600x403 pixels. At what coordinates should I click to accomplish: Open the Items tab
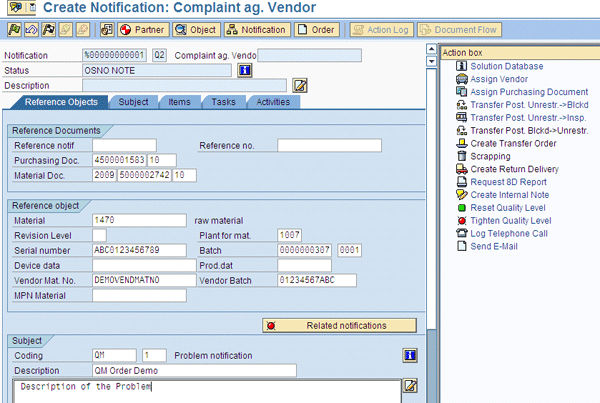pos(179,102)
